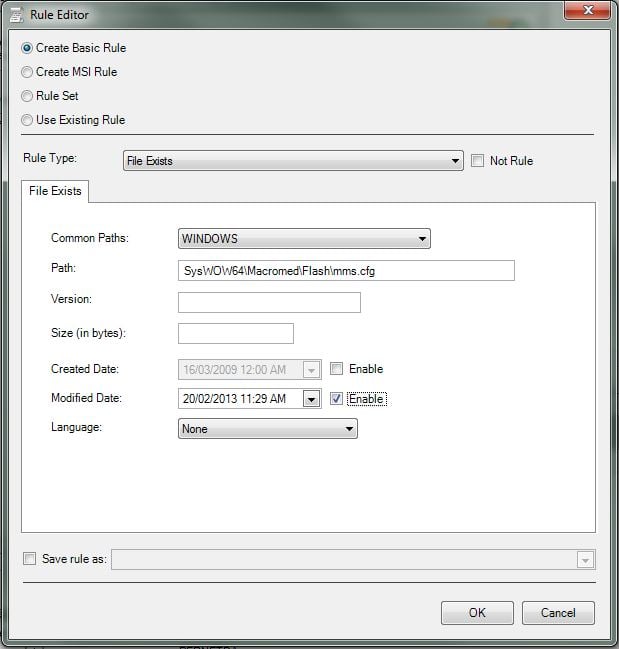Click the Modified Date value 20/02/2013 11:29 AM
Screen dimensions: 619x649
[234, 399]
